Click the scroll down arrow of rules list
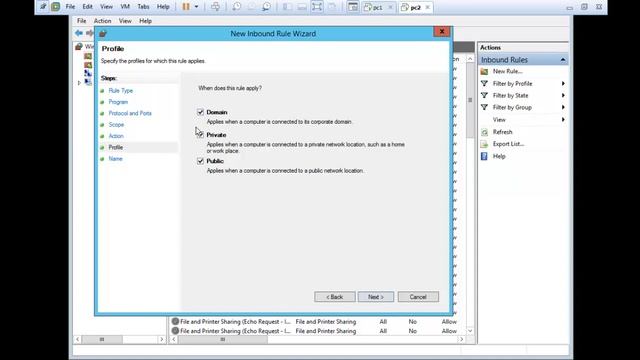 470,331
